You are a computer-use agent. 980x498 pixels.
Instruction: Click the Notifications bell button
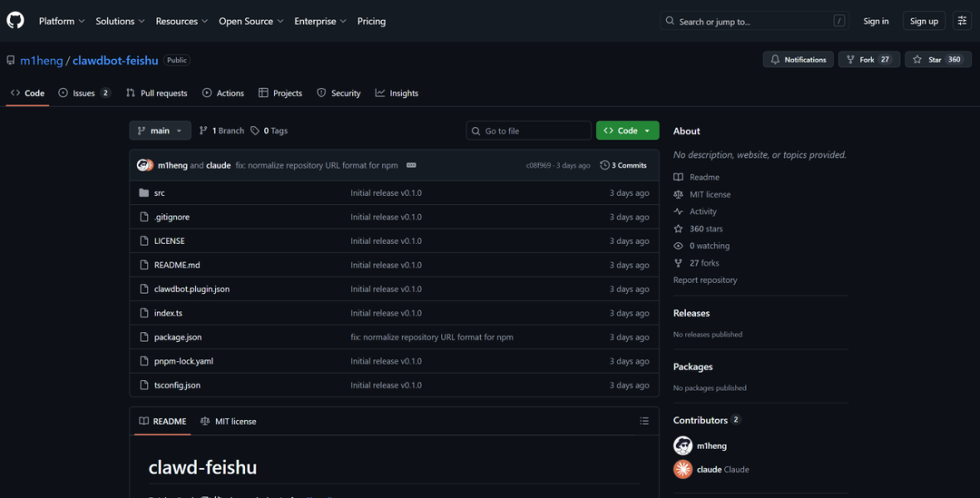[x=799, y=60]
